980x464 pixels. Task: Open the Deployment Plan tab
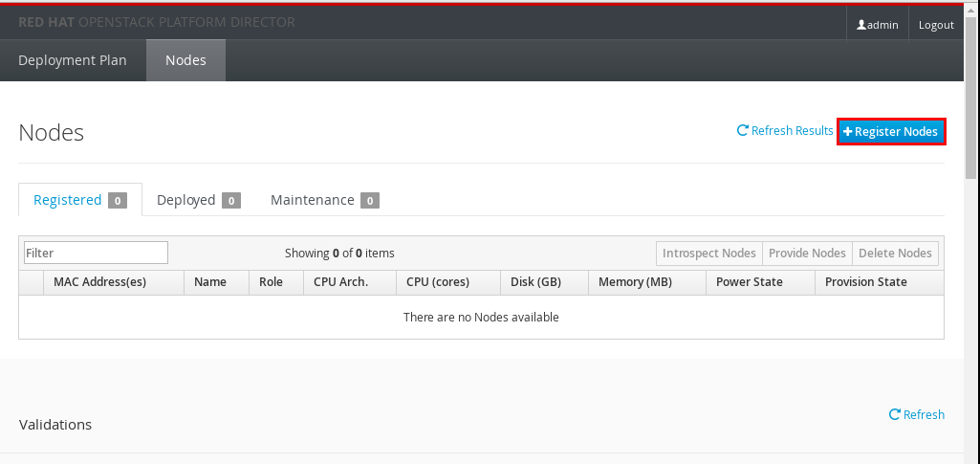tap(73, 60)
